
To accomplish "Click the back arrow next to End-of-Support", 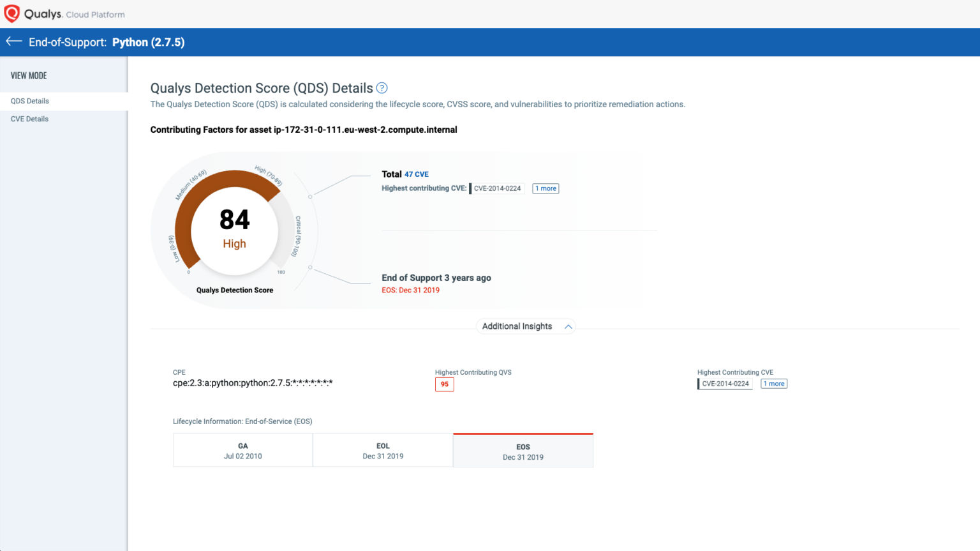I will [13, 42].
